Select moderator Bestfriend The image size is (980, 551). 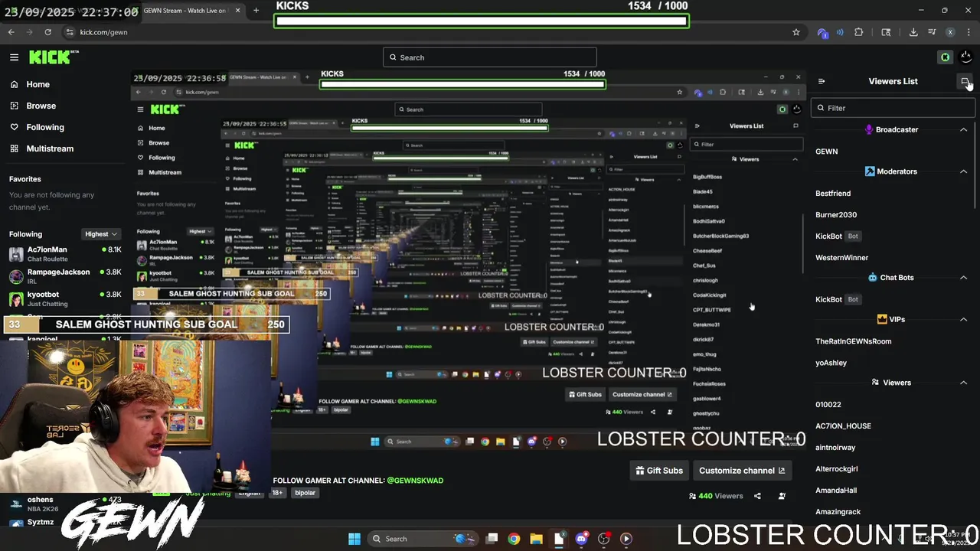(x=833, y=194)
